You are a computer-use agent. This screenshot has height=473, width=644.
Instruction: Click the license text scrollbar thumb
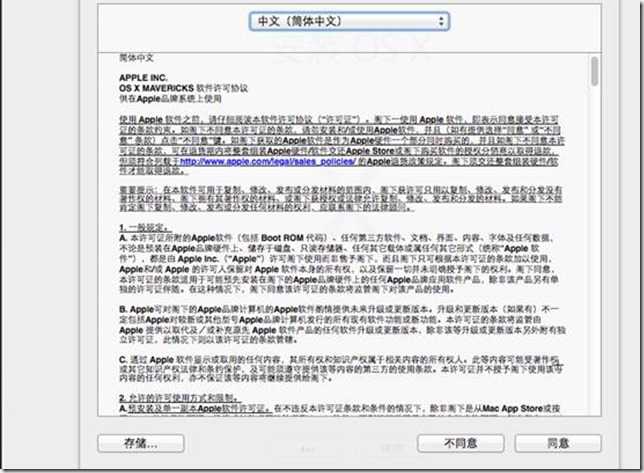[x=594, y=71]
